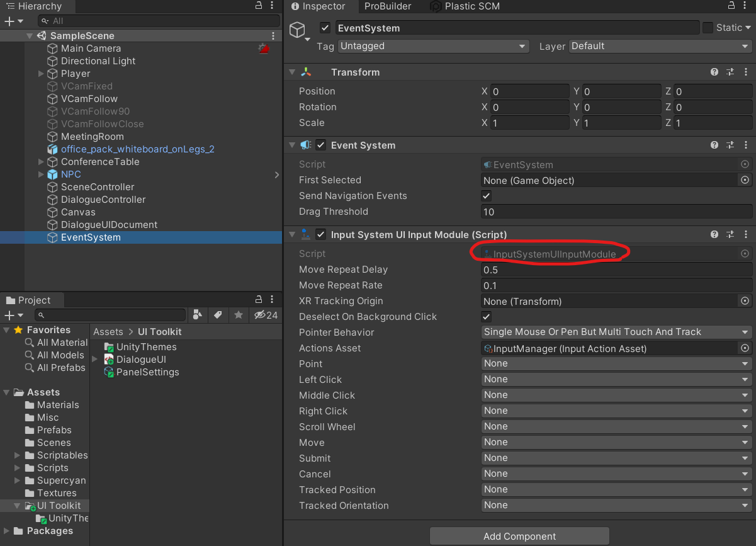Uncheck Deselect On Background Click

487,317
